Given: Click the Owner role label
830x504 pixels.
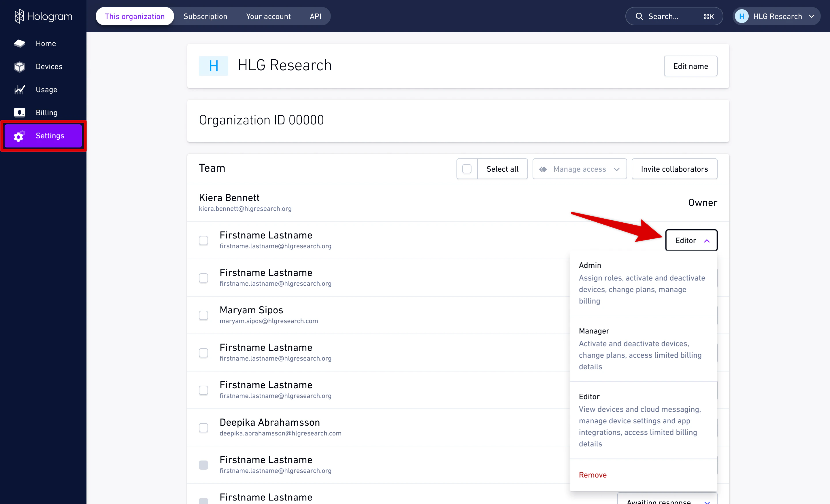Looking at the screenshot, I should pos(702,203).
